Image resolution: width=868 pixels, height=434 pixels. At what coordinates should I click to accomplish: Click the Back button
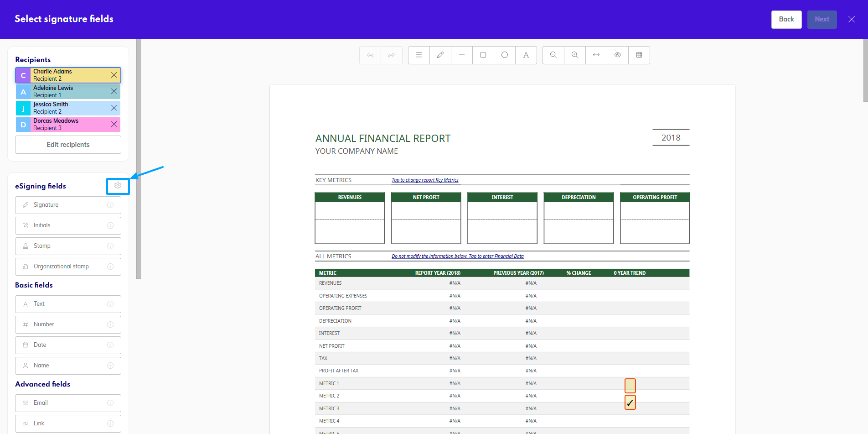tap(786, 19)
